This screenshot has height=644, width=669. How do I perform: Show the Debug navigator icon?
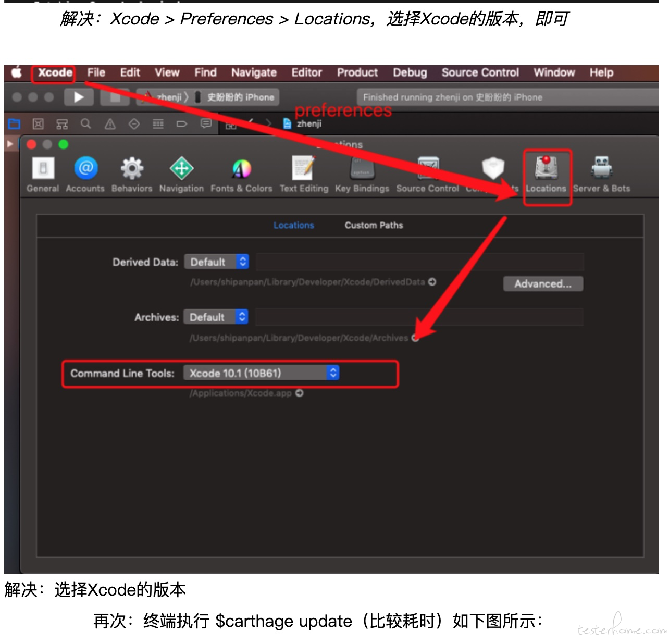158,124
